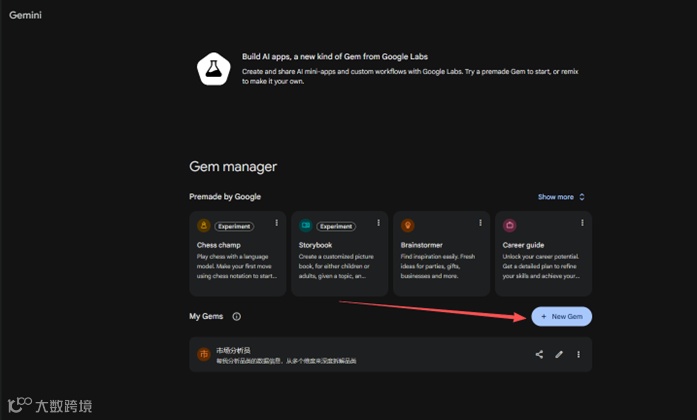Open Brainstormer more options menu
The image size is (697, 420).
(481, 223)
